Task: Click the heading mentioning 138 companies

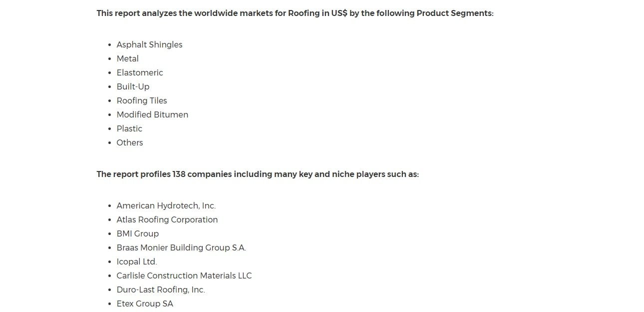Action: coord(258,174)
